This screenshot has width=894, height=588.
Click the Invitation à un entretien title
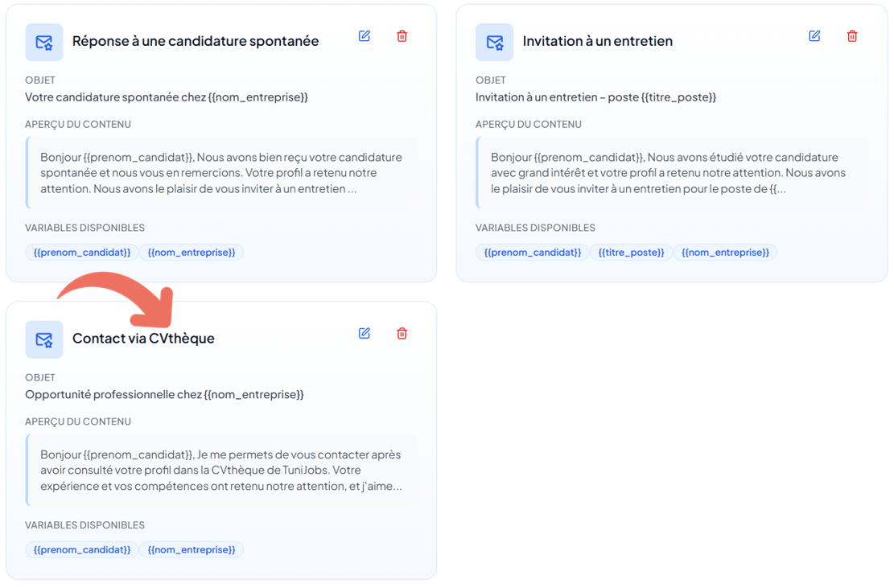point(597,41)
